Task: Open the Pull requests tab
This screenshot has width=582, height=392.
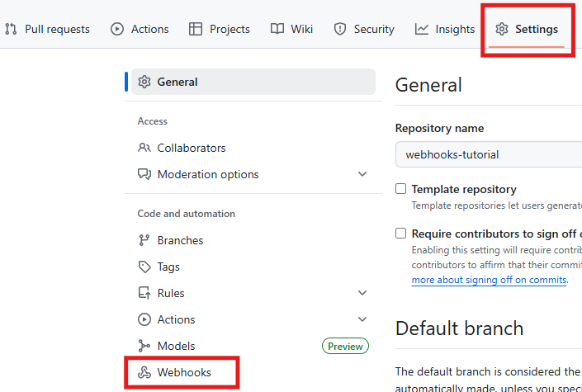Action: coord(48,29)
